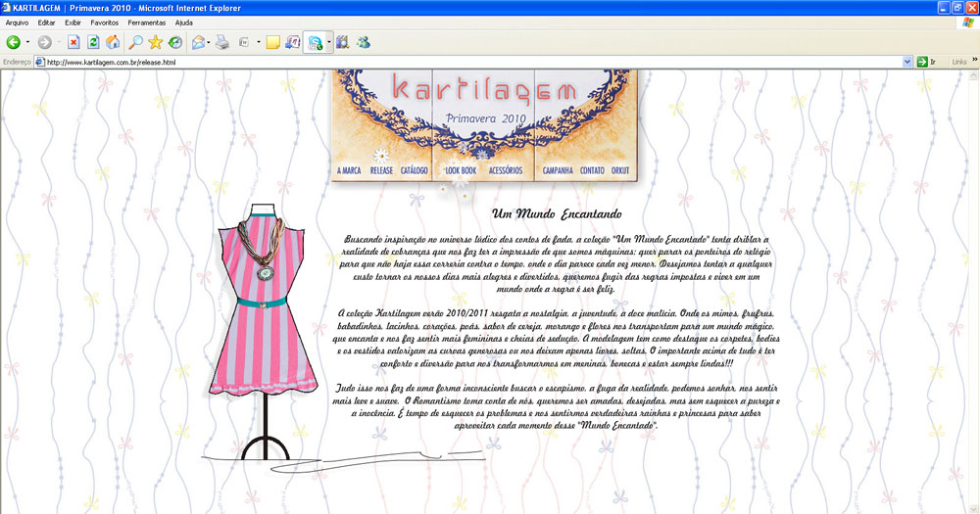Expand the Links toolbar chevron
The image size is (980, 514).
[x=974, y=60]
